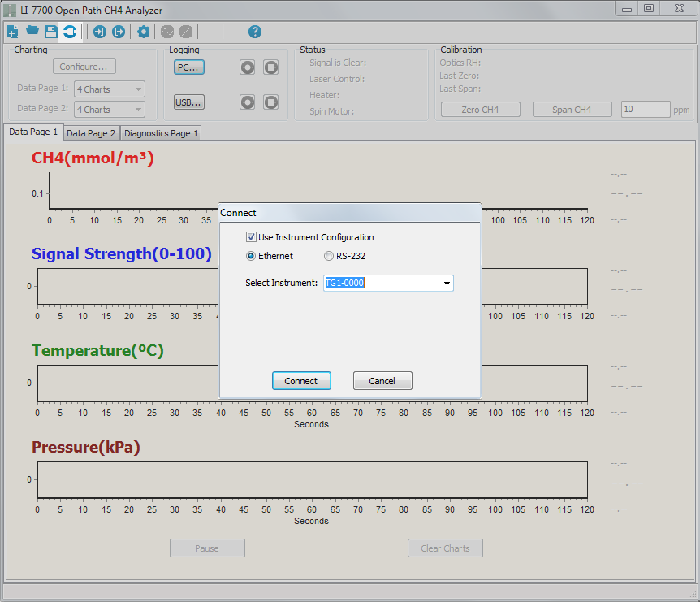700x602 pixels.
Task: Click the Last Zero calibration label
Action: pos(460,76)
